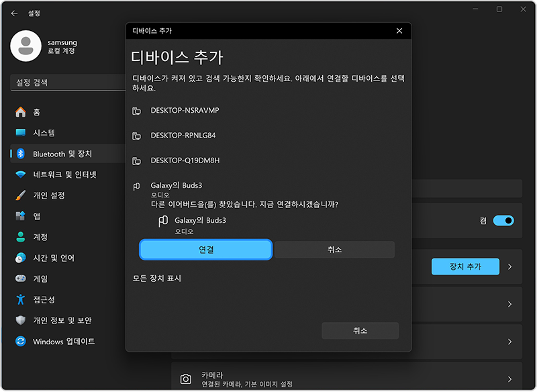Click the Bluetooth icon in sidebar
Viewport: 537px width, 392px height.
coord(21,154)
